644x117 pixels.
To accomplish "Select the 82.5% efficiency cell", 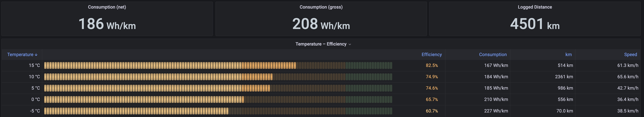I will pos(432,66).
